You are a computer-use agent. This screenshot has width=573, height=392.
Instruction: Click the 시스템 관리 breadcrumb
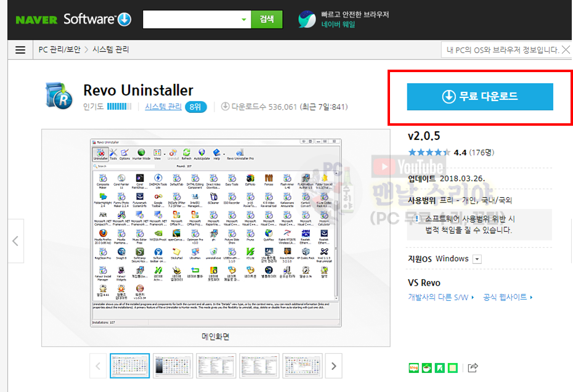tap(111, 50)
